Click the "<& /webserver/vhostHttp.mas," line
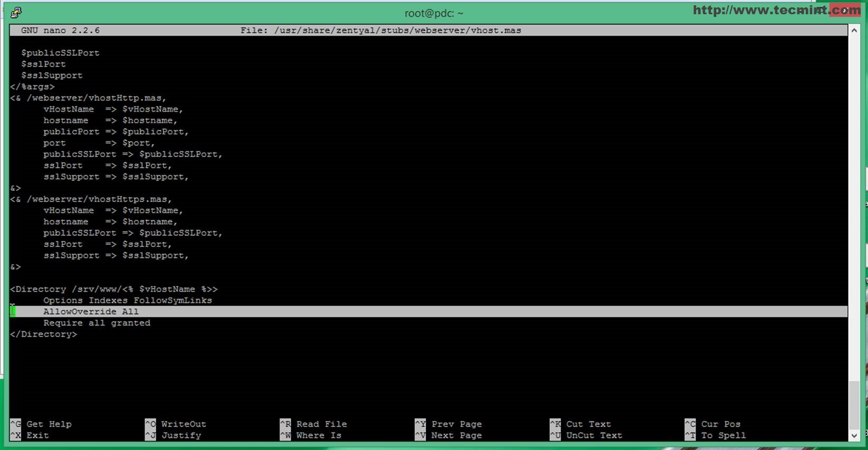This screenshot has width=868, height=450. pyautogui.click(x=88, y=98)
